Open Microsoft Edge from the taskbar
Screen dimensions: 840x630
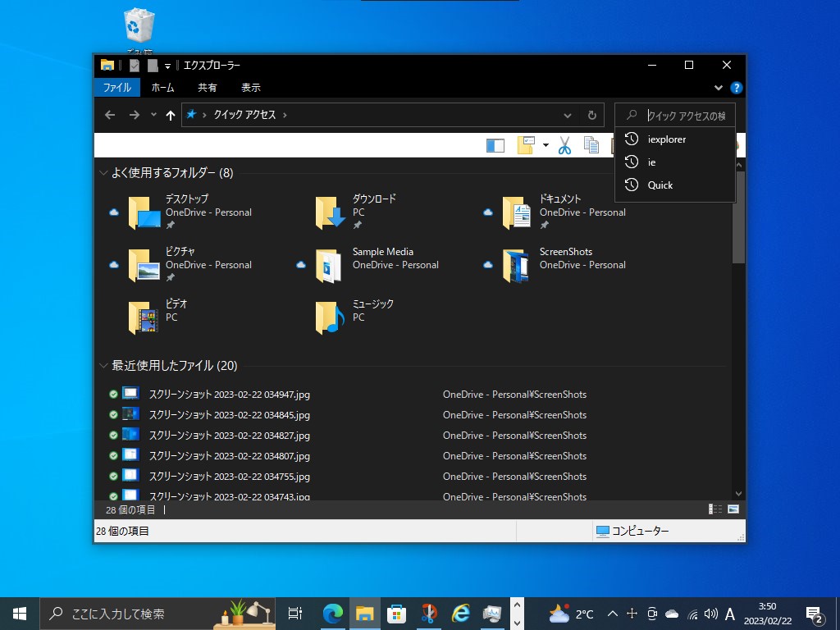[331, 613]
